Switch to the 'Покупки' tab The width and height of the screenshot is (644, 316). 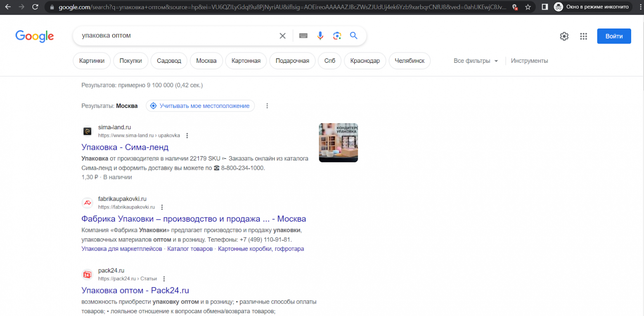[x=130, y=60]
